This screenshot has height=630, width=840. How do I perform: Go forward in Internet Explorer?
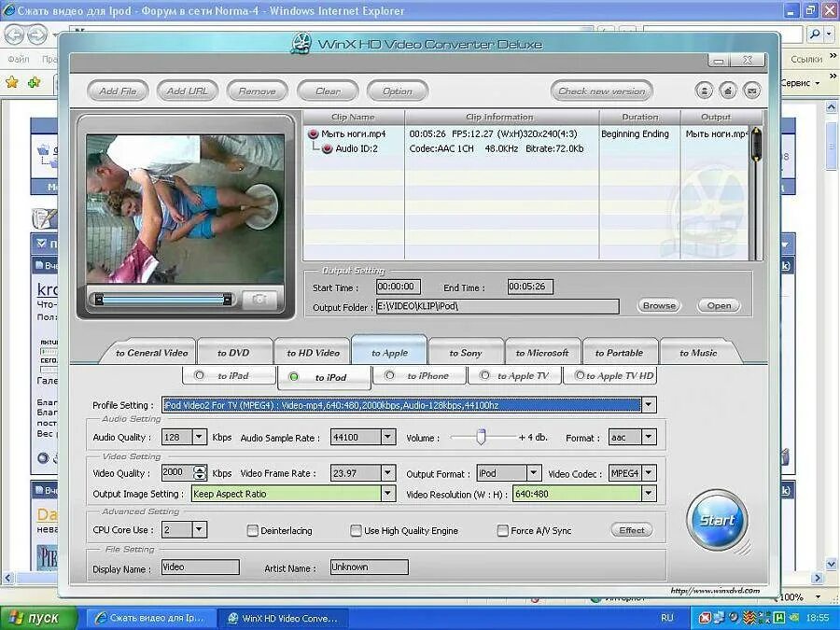click(37, 35)
